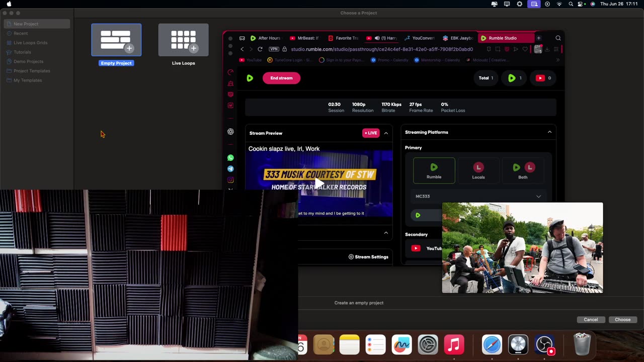The width and height of the screenshot is (644, 362).
Task: Switch to the EBK Jaaybo browser tab
Action: [x=458, y=38]
